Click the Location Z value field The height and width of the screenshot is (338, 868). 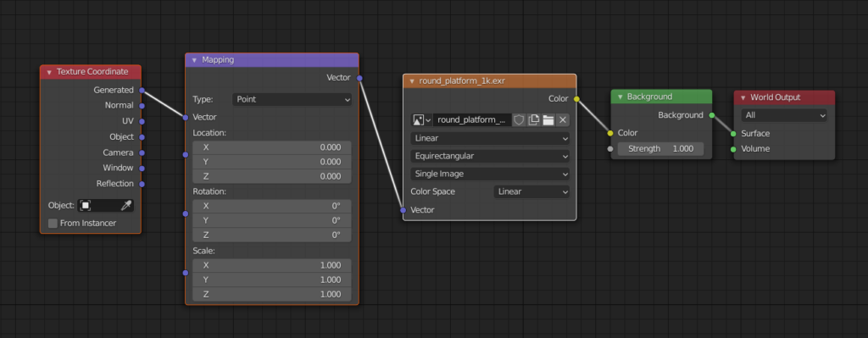(272, 176)
